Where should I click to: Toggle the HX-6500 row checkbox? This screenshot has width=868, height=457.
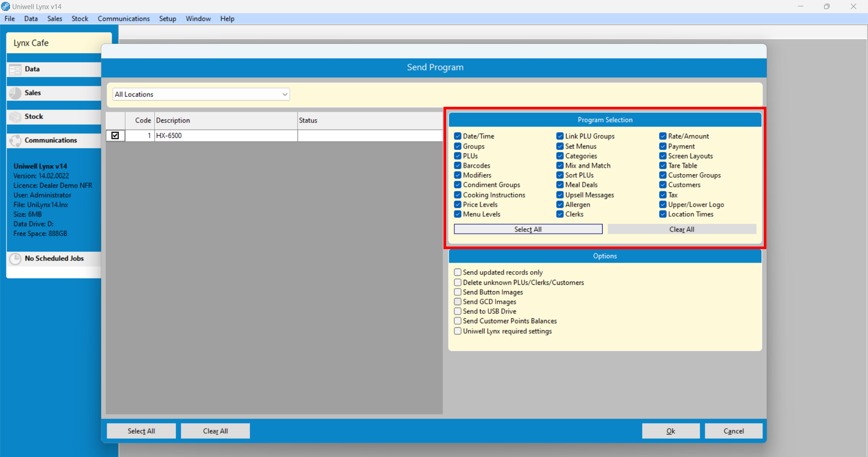pyautogui.click(x=115, y=135)
